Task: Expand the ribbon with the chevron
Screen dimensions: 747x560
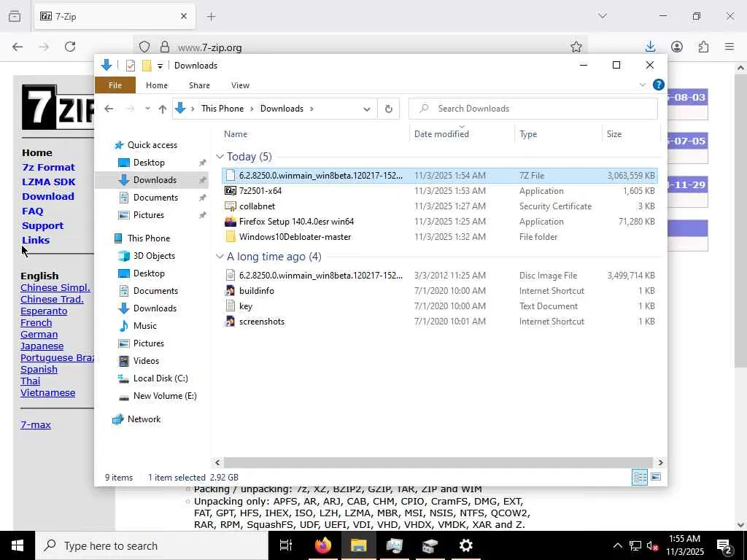Action: [x=642, y=85]
